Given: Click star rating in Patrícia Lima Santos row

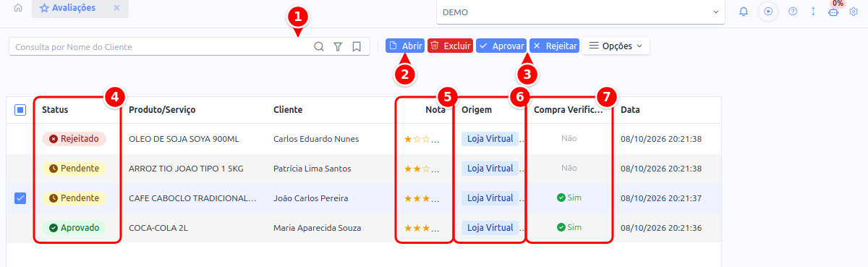Looking at the screenshot, I should click(422, 169).
